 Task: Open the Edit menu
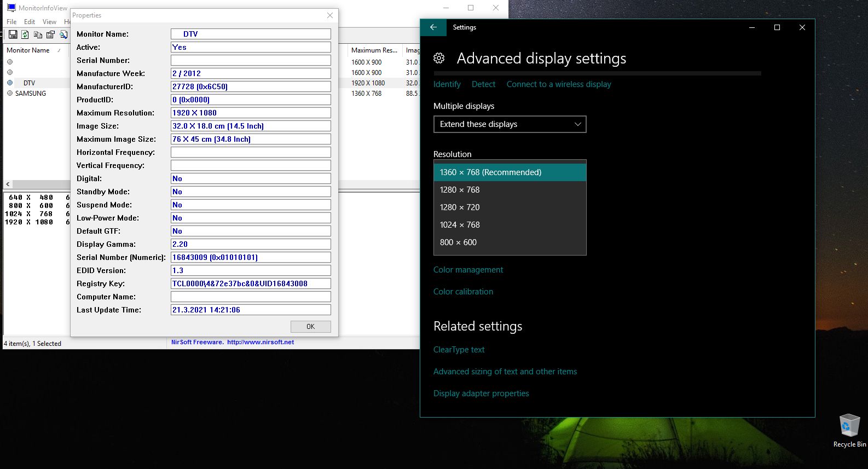click(30, 22)
